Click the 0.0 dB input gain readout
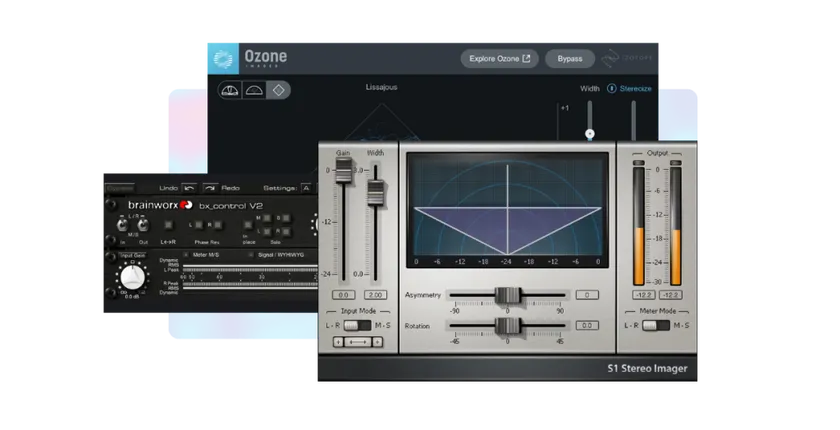The height and width of the screenshot is (430, 840). tap(132, 296)
